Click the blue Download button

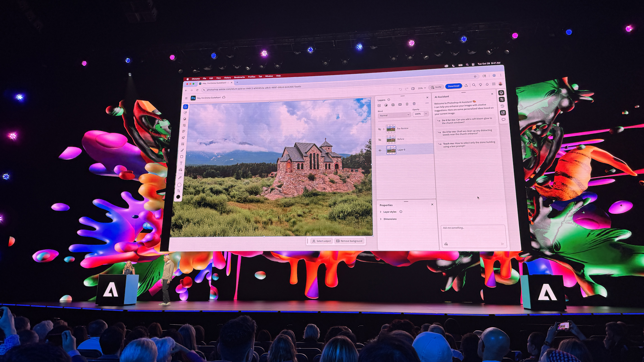[454, 86]
